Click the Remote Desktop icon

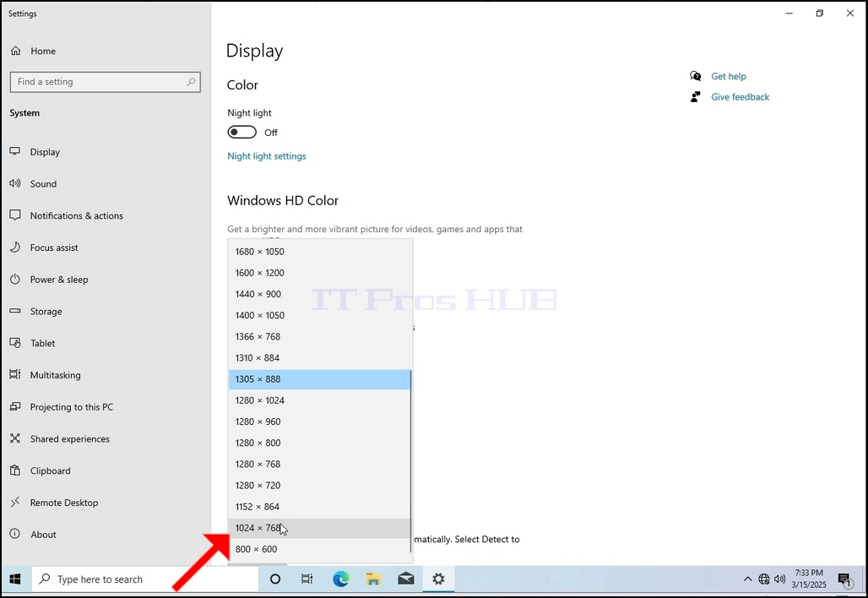(x=15, y=503)
